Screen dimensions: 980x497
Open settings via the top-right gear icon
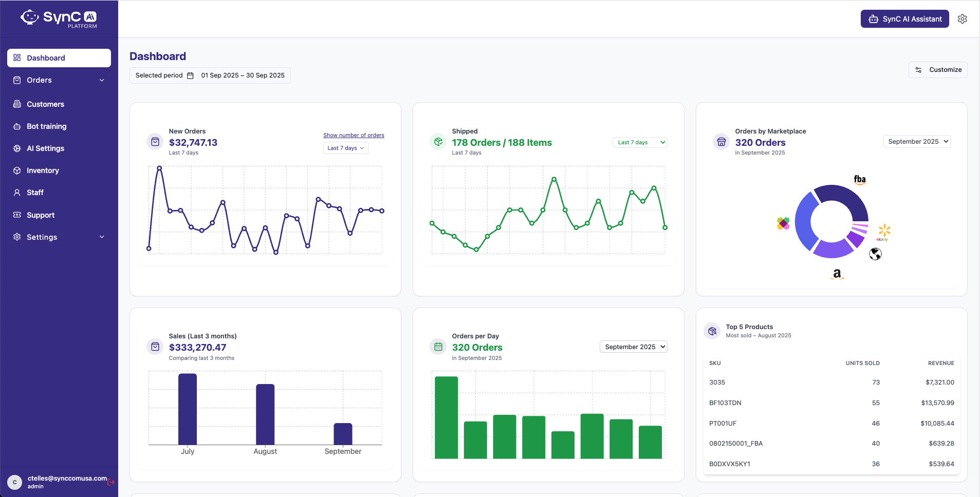(x=963, y=18)
